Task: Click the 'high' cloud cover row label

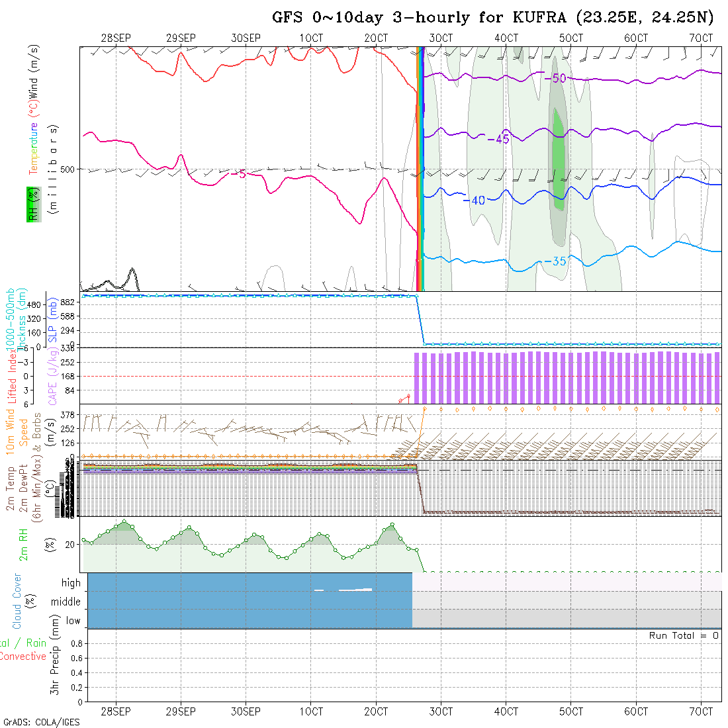Action: 71,583
